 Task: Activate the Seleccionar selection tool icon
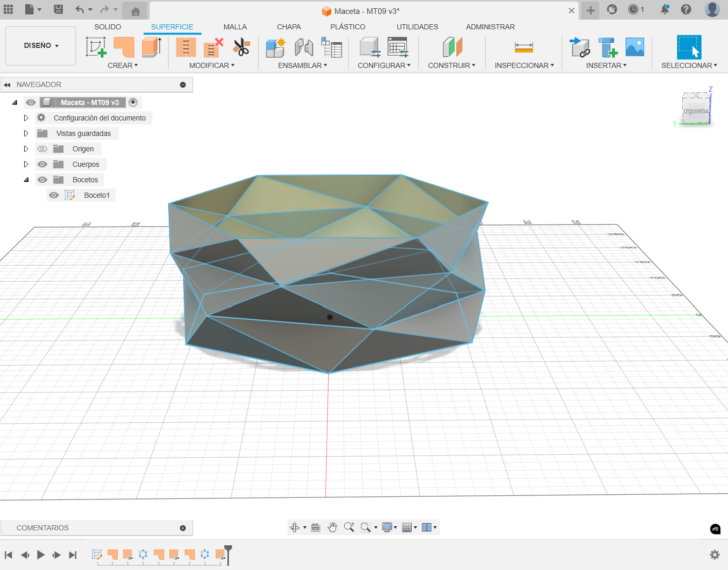tap(689, 47)
